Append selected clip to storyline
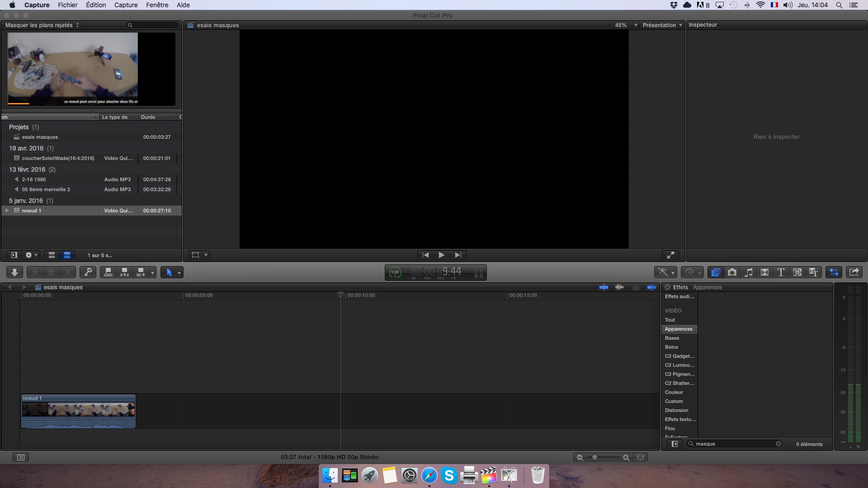 coord(141,272)
